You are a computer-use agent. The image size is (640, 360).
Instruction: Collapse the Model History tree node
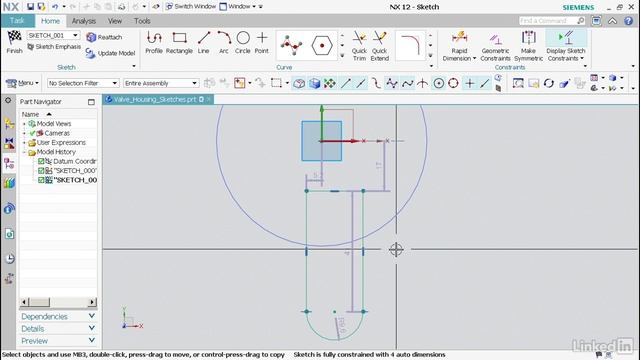coord(24,152)
